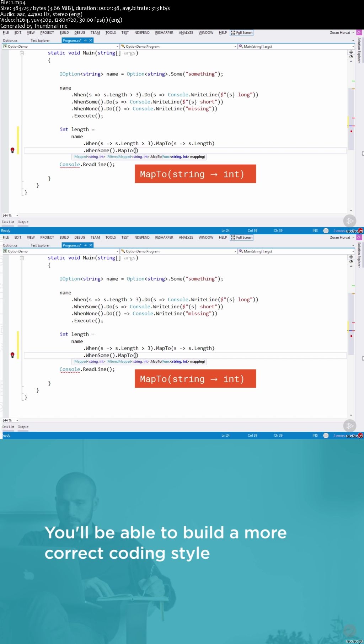The height and width of the screenshot is (644, 364).
Task: Switch to Option.cs tab in upper frame
Action: coord(10,41)
